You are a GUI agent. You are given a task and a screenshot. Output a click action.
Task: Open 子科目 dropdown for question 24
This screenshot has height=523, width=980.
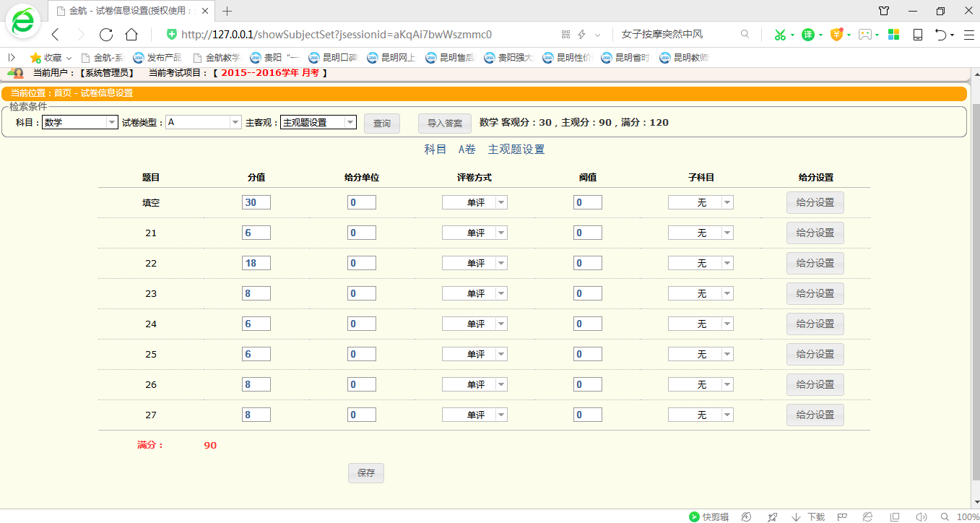(701, 324)
